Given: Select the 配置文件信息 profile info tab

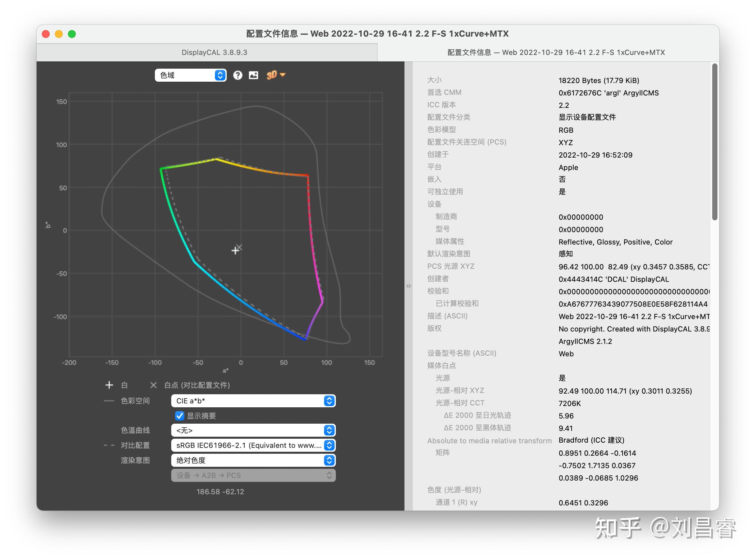Looking at the screenshot, I should coord(556,52).
